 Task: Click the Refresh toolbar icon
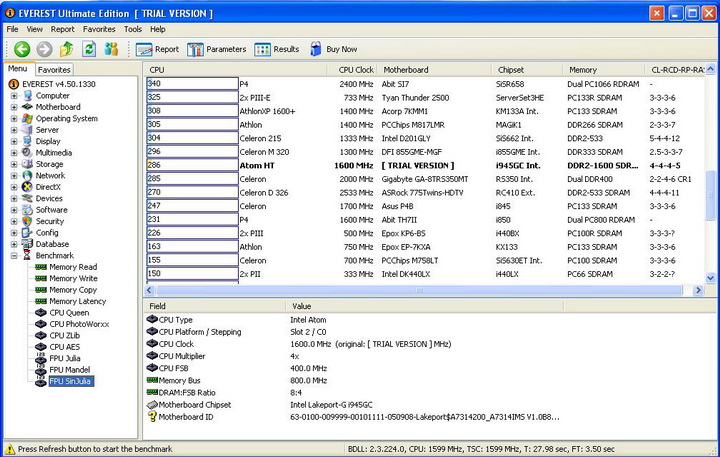coord(89,49)
